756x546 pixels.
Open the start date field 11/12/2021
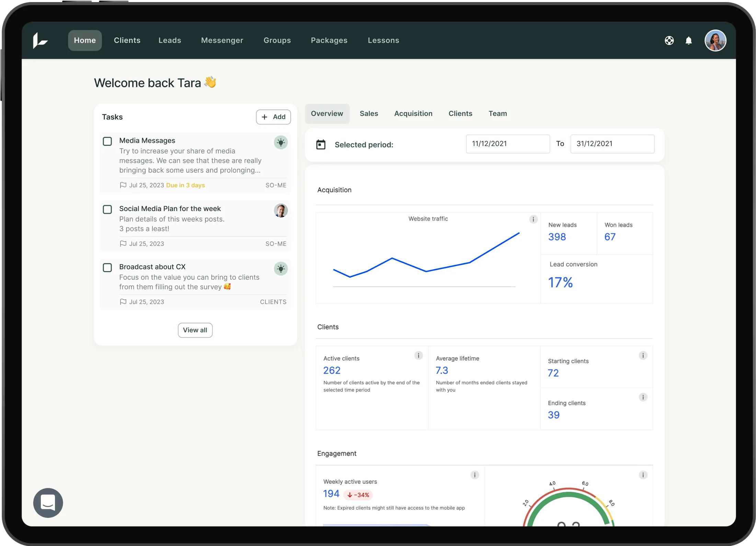(x=507, y=144)
